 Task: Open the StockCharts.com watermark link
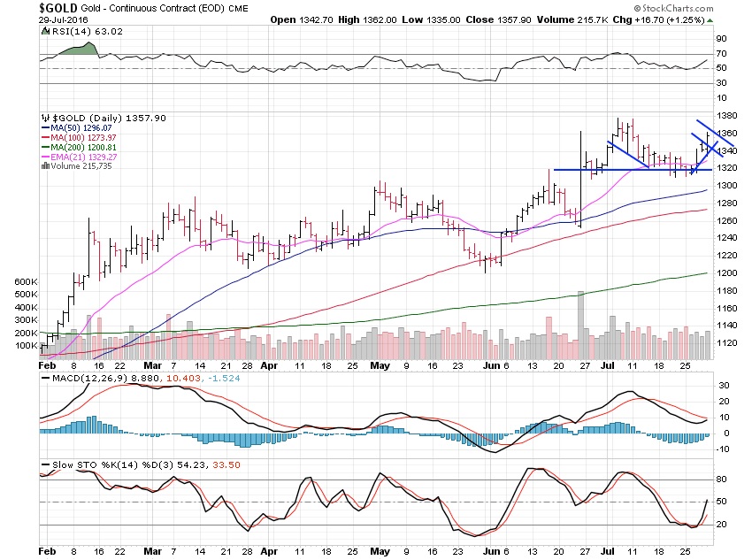tap(673, 8)
